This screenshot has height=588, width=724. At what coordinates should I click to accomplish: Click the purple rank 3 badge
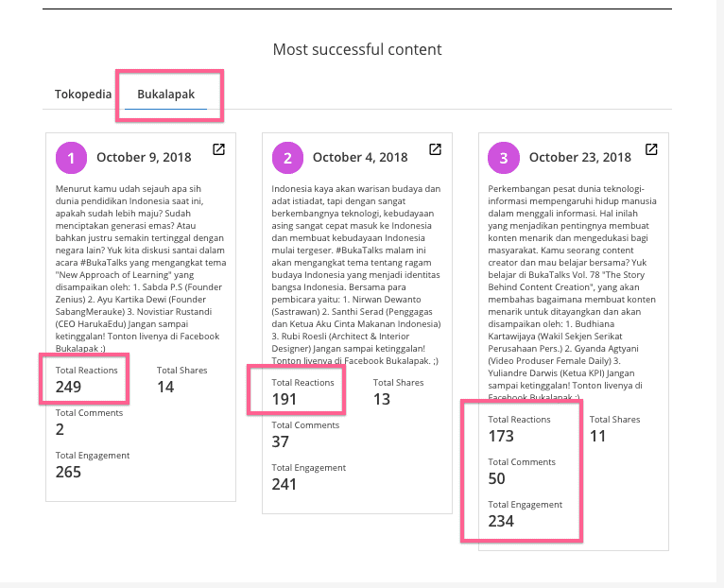(x=503, y=158)
